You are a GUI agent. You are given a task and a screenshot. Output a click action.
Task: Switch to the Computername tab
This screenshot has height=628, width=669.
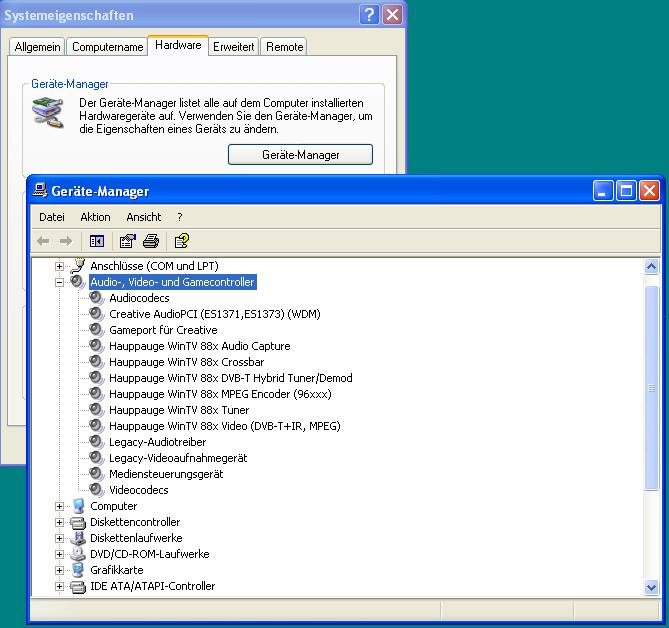pyautogui.click(x=108, y=47)
